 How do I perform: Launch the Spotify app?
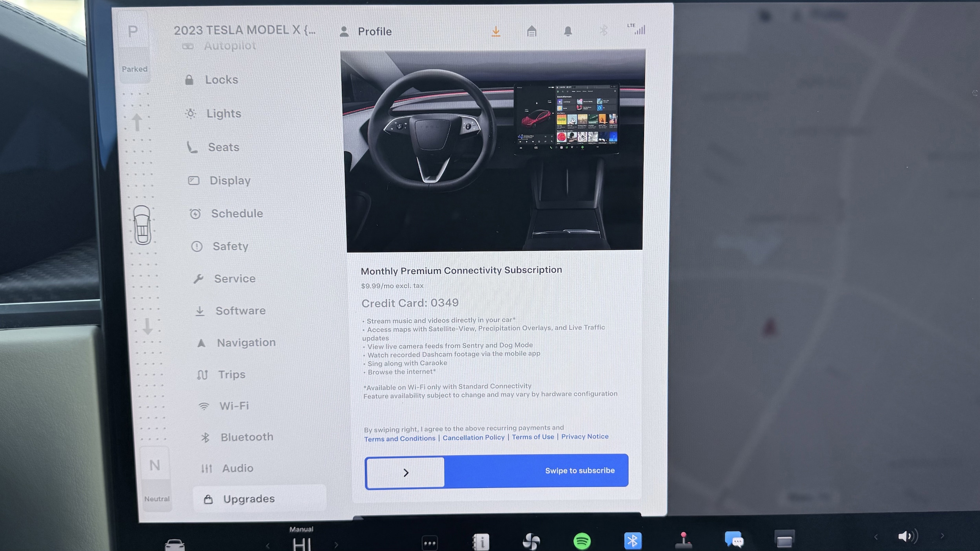(x=582, y=541)
